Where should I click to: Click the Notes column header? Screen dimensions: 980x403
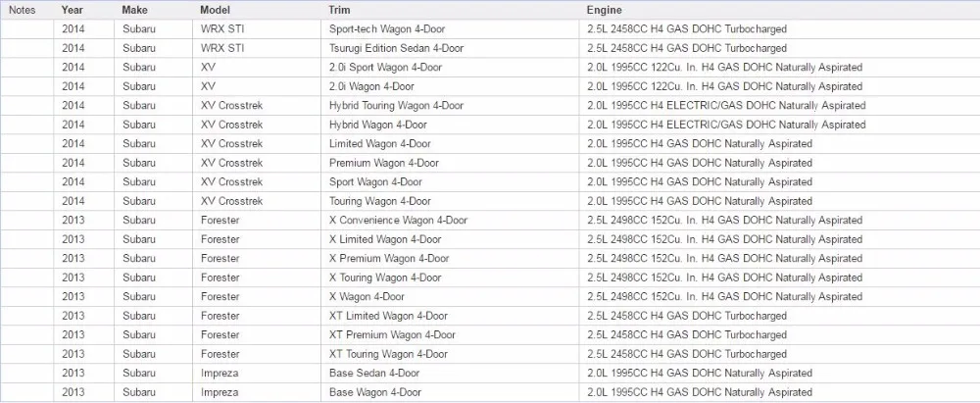[23, 10]
